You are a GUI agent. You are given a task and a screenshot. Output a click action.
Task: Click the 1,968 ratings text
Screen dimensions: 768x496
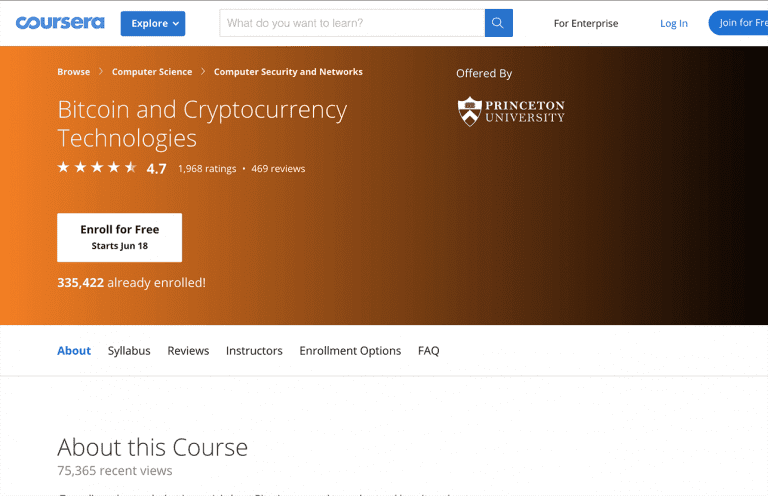[x=207, y=168]
